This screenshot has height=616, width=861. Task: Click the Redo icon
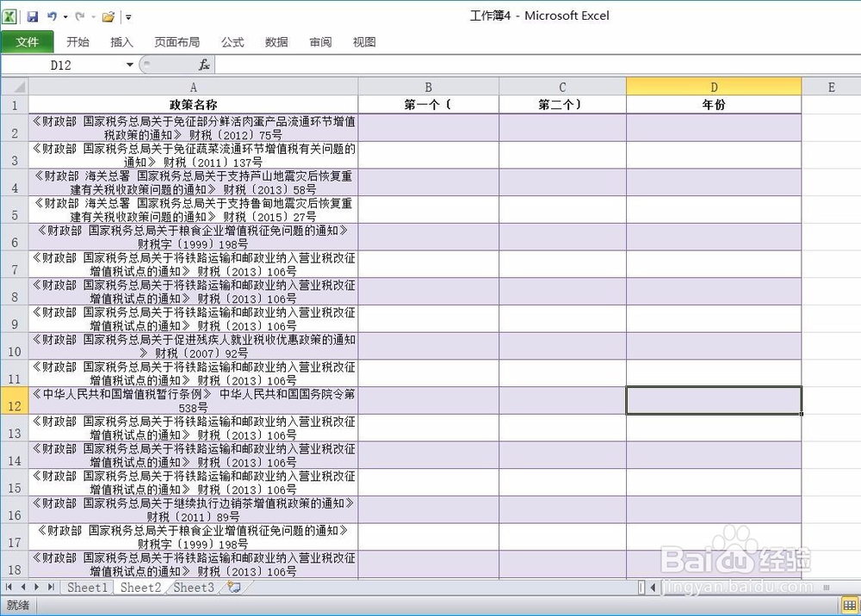pos(80,16)
